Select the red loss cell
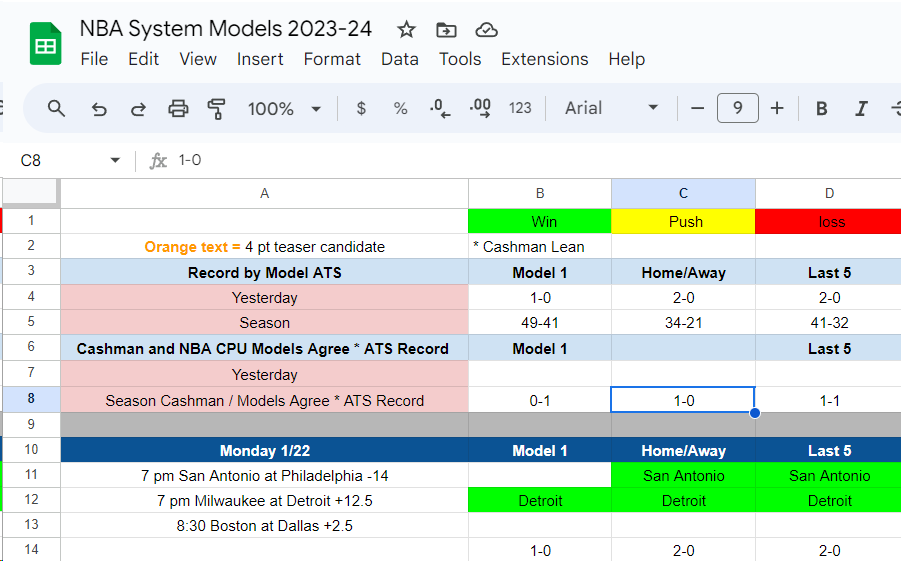This screenshot has height=561, width=901. [829, 221]
